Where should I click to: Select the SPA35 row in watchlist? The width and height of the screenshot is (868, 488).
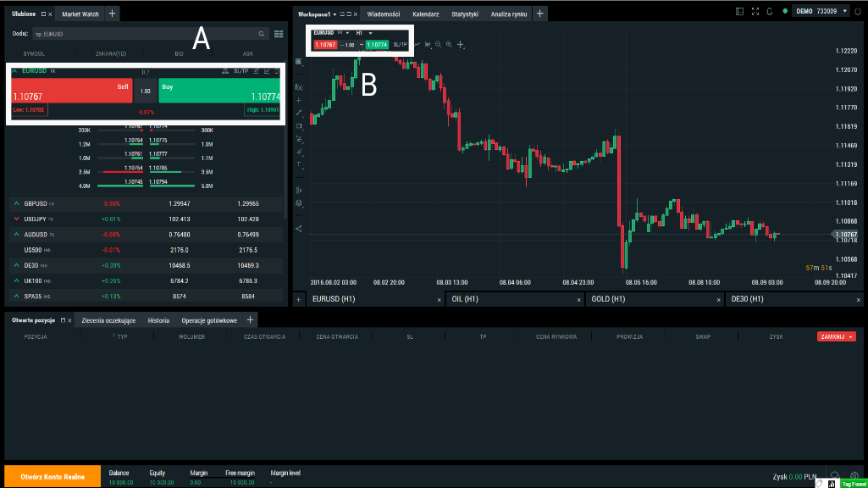(x=147, y=297)
